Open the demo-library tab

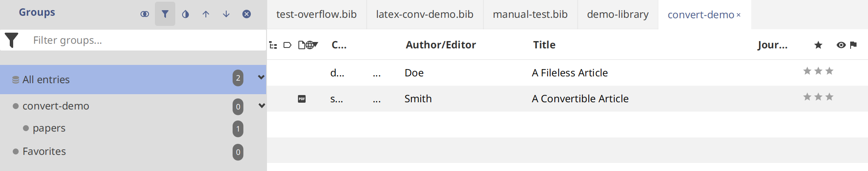[x=618, y=14]
